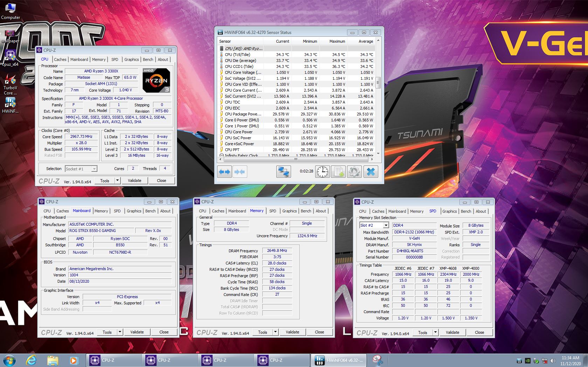Click the taskbar clock showing 11:34 AM
Viewport: 588px width, 367px height.
click(x=570, y=361)
